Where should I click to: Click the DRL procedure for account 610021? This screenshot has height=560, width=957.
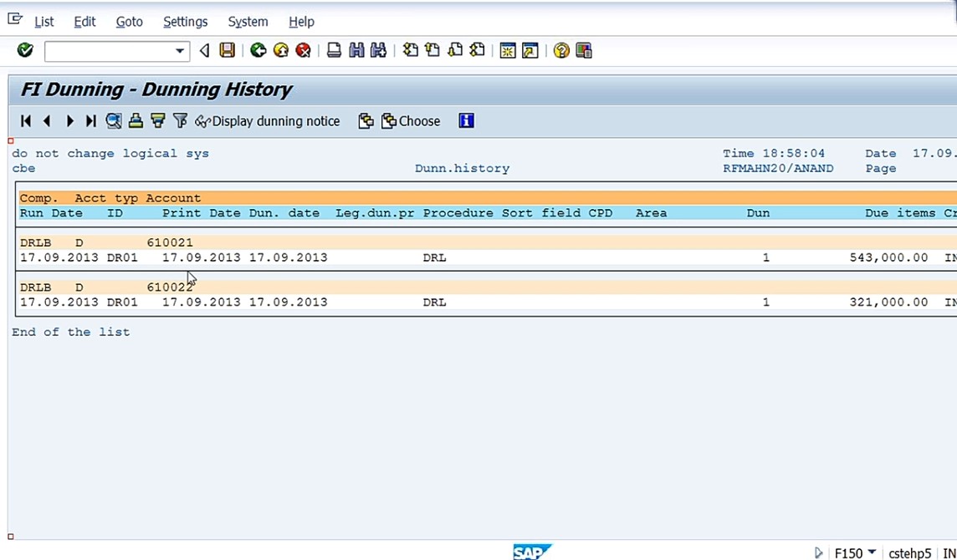click(x=434, y=257)
